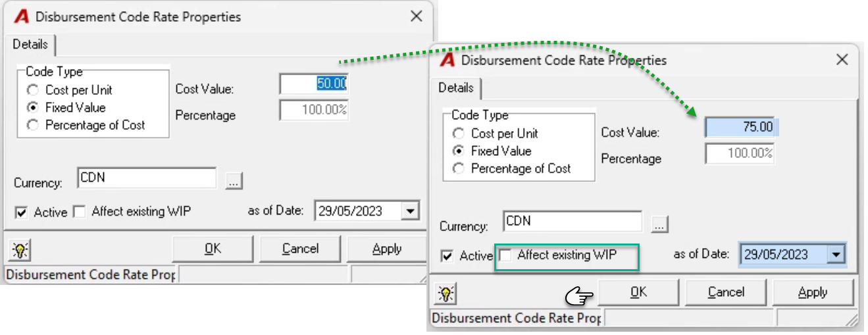Screen dimensions: 868x335
Task: Open as of Date dropdown in left dialog
Action: [411, 212]
